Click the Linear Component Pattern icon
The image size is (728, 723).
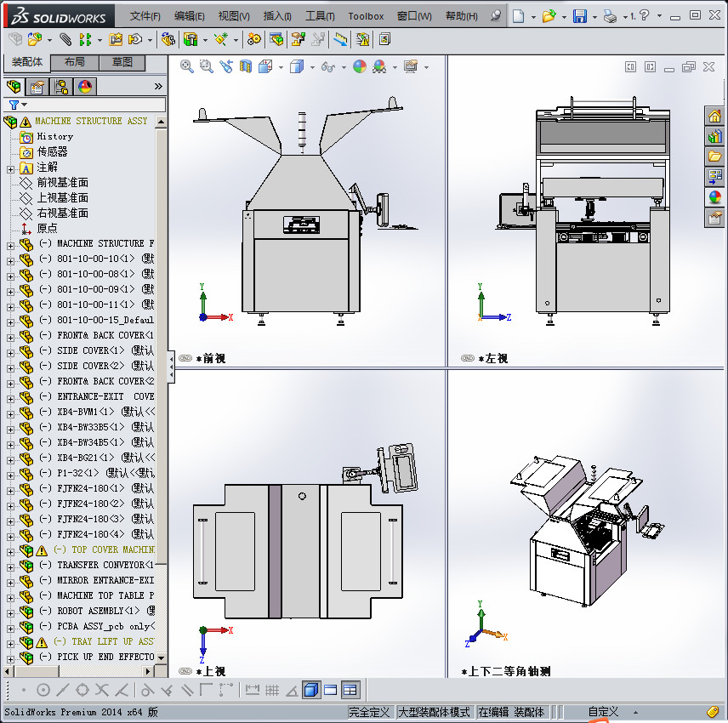click(x=85, y=39)
